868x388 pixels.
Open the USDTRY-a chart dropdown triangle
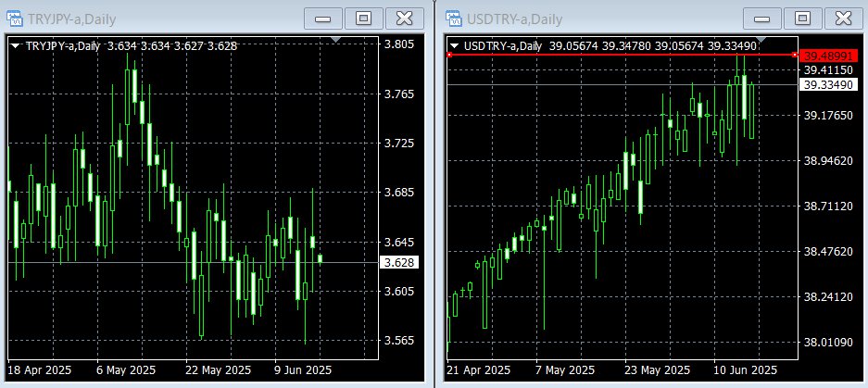(454, 46)
